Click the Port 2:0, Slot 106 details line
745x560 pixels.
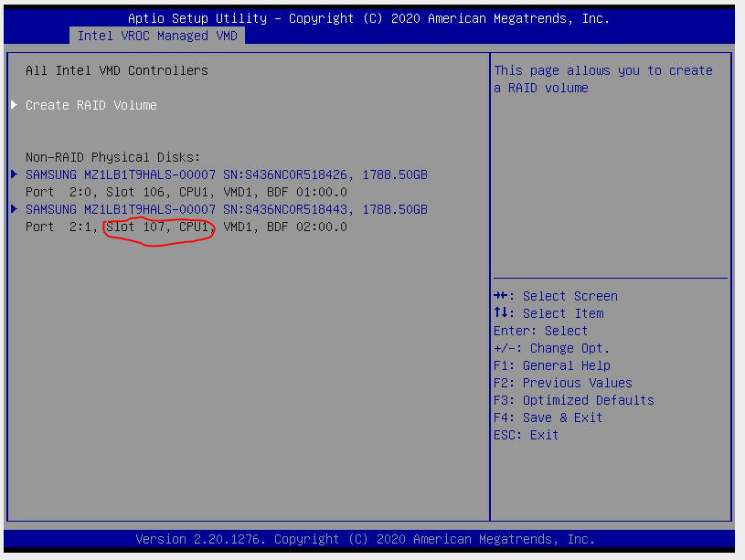coord(186,192)
